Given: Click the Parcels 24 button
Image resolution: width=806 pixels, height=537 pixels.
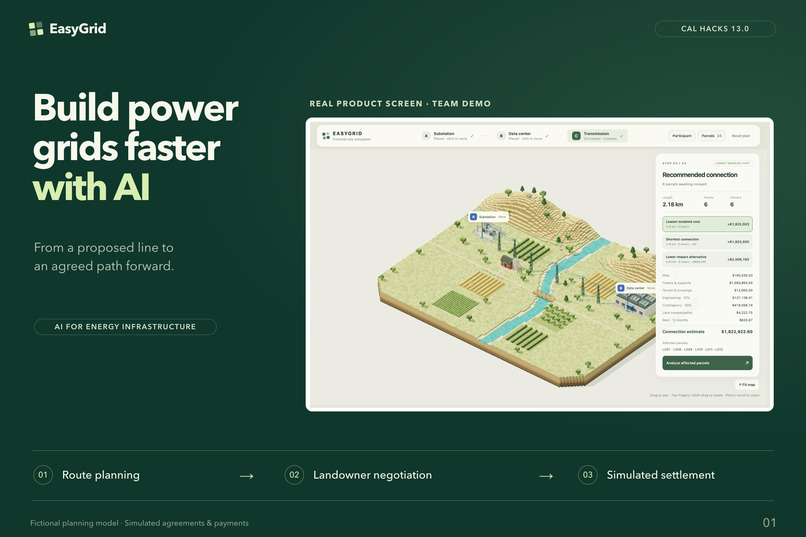Looking at the screenshot, I should tap(711, 136).
